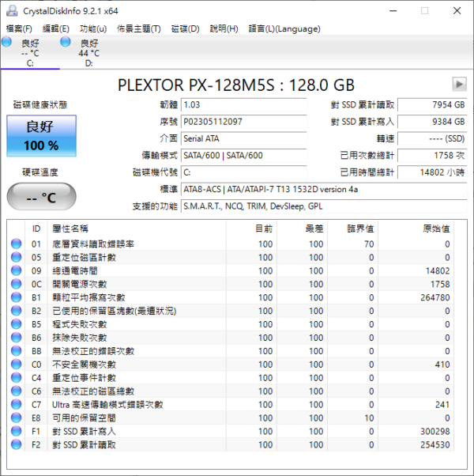Click the blue status orb for the C: drive

(x=6, y=42)
